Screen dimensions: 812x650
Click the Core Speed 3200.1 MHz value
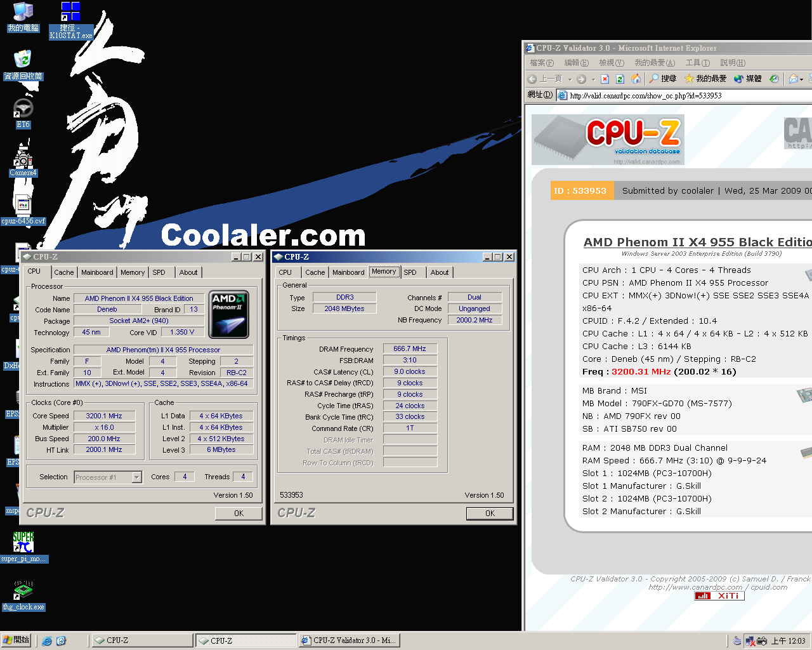click(x=104, y=416)
